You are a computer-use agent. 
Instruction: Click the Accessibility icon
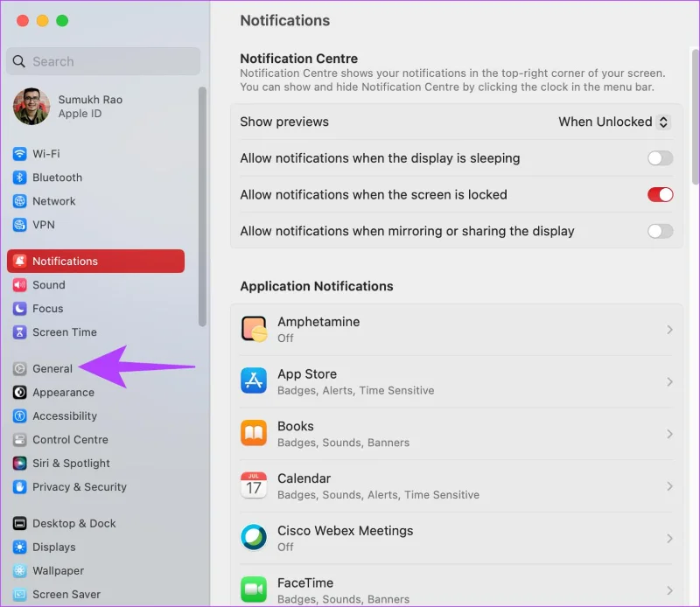point(19,416)
